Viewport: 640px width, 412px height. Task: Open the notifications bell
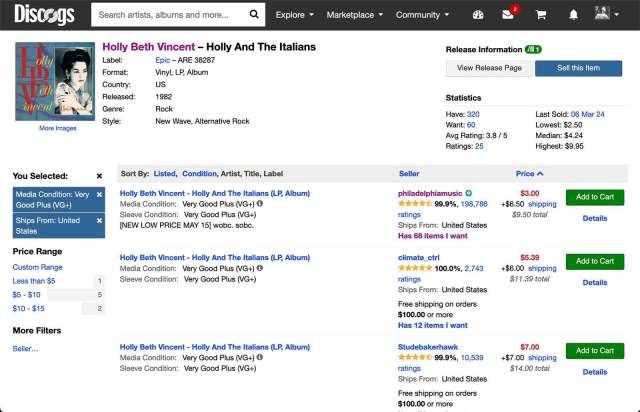coord(573,16)
